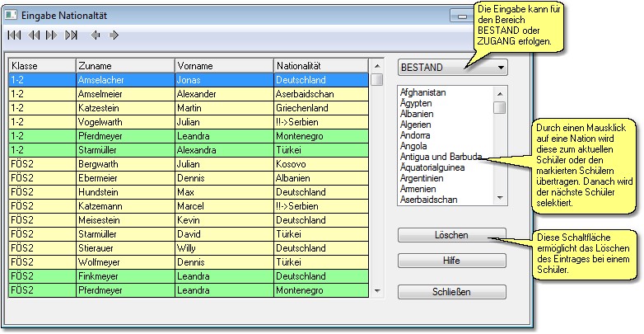
Task: Sort by the Zuname column header
Action: tap(124, 65)
